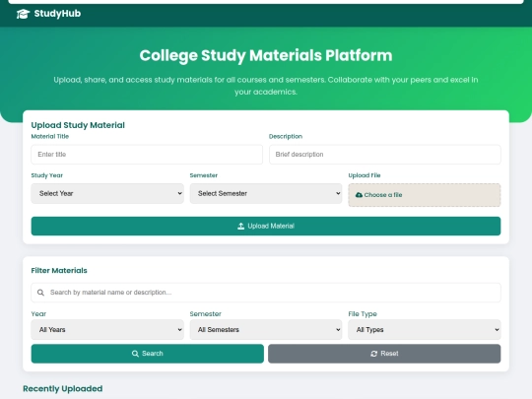Focus the Material Title input field
532x399 pixels.
coord(147,155)
